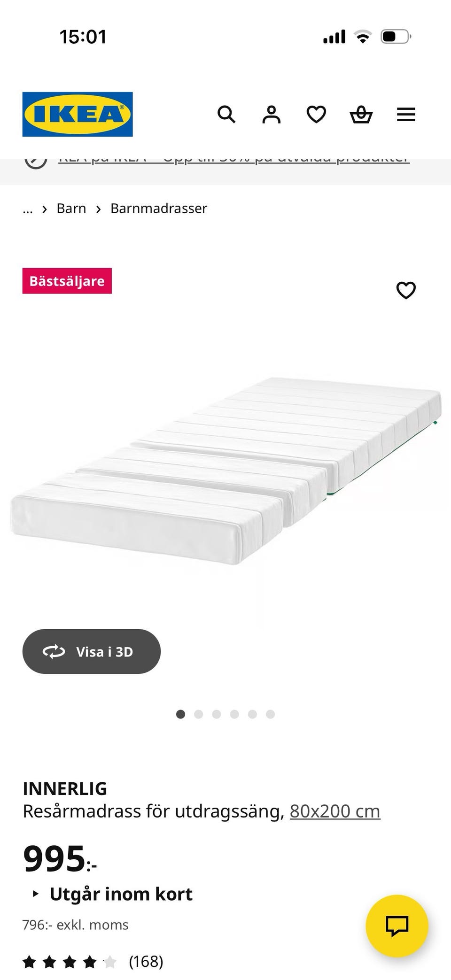The height and width of the screenshot is (980, 451).
Task: Go to Barn breadcrumb
Action: coord(71,208)
